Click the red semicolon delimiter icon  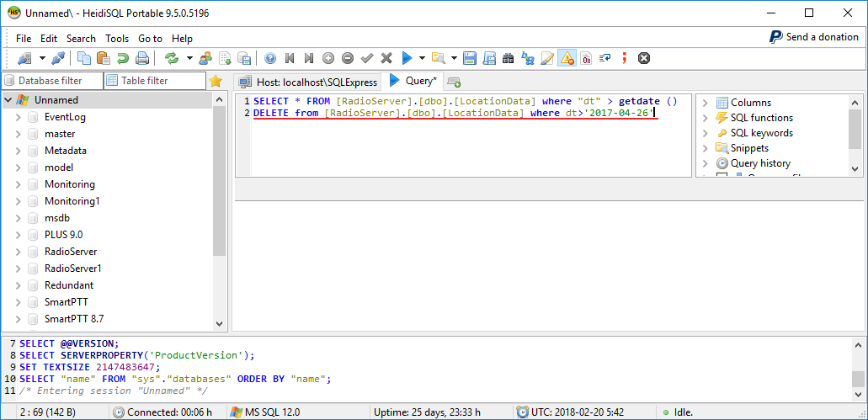[625, 57]
